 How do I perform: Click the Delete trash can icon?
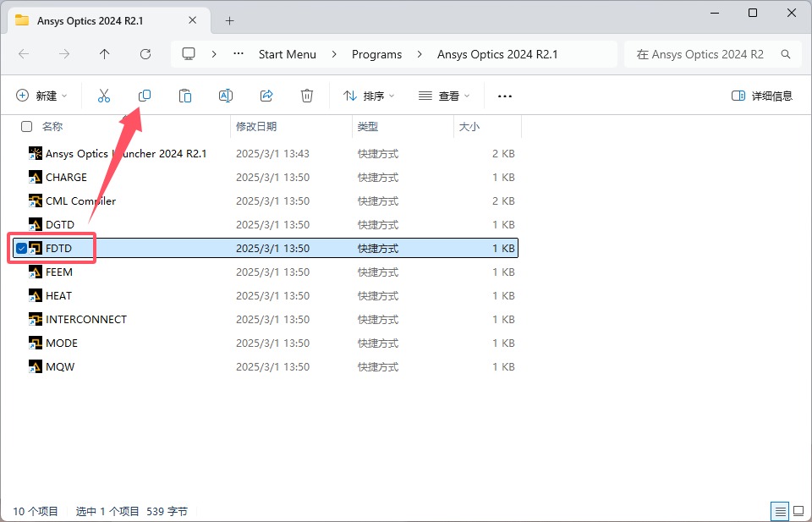pos(307,96)
